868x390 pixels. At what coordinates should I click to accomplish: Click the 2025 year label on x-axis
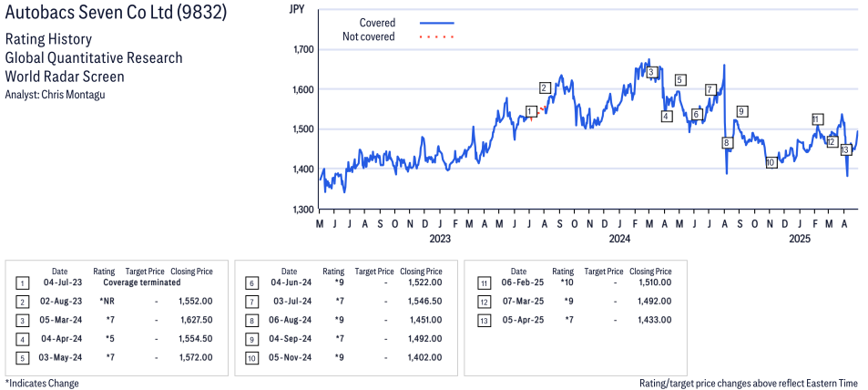pos(800,239)
